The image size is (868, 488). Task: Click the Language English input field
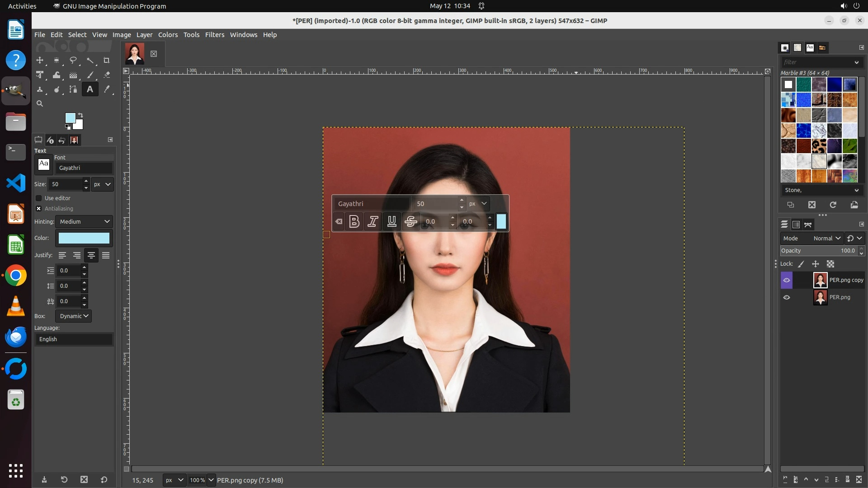[x=74, y=339]
